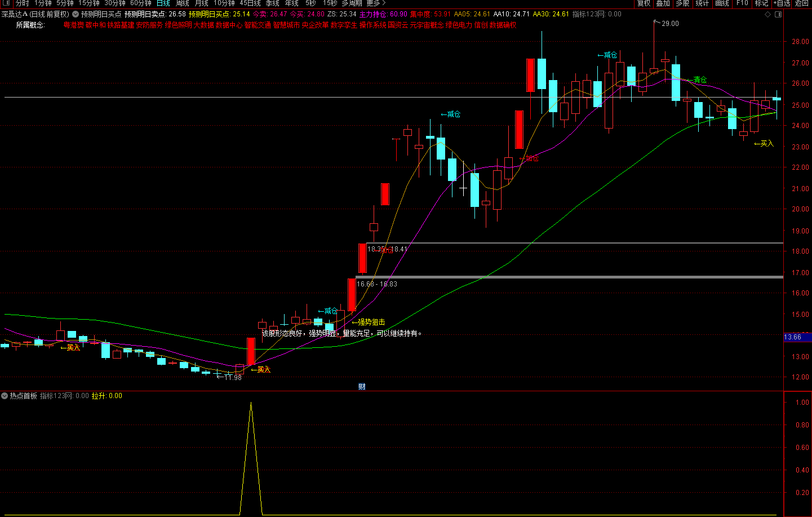Add stock via +自选
The height and width of the screenshot is (517, 812).
coord(782,3)
